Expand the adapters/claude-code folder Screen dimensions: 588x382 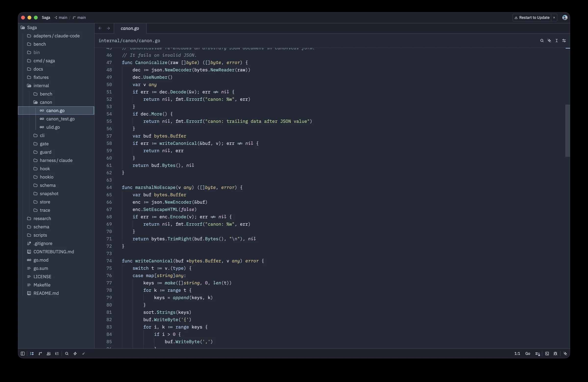pyautogui.click(x=56, y=36)
